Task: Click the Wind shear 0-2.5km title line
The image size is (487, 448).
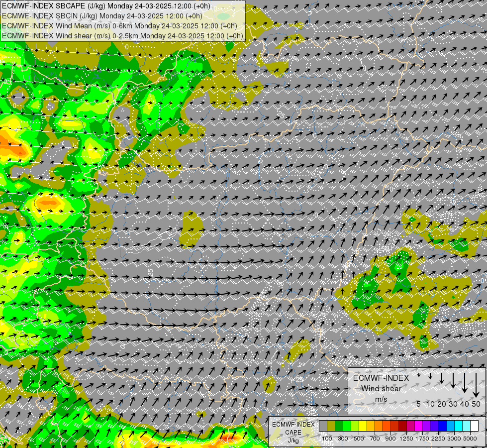Action: pyautogui.click(x=122, y=36)
